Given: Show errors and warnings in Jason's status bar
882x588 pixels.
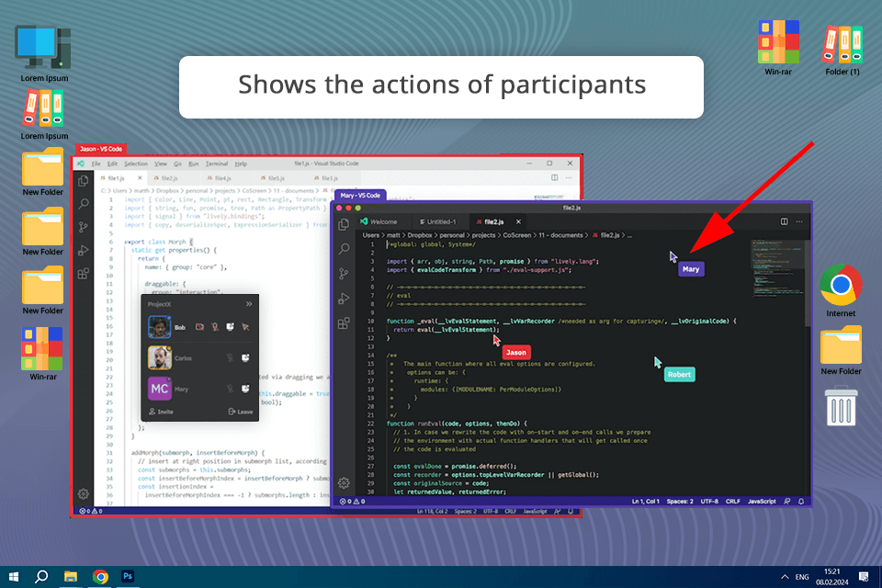Looking at the screenshot, I should pyautogui.click(x=91, y=511).
